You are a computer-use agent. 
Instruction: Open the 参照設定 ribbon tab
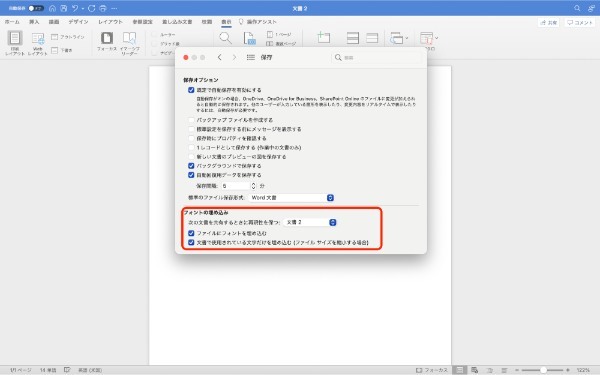[x=142, y=22]
